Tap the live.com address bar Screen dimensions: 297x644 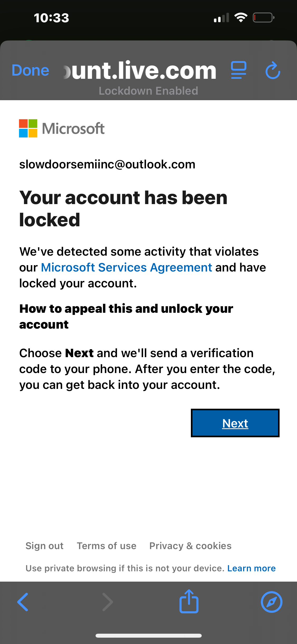click(x=140, y=70)
